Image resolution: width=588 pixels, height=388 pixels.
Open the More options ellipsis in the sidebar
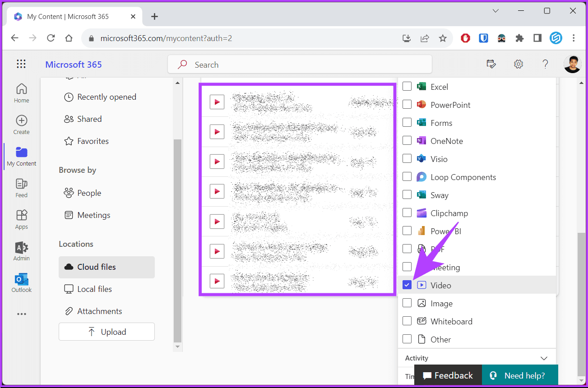coord(21,314)
